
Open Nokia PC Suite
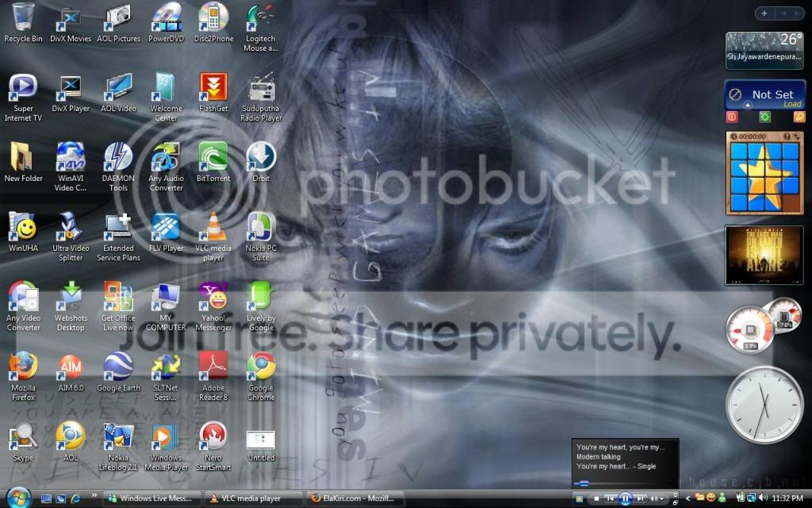(261, 237)
